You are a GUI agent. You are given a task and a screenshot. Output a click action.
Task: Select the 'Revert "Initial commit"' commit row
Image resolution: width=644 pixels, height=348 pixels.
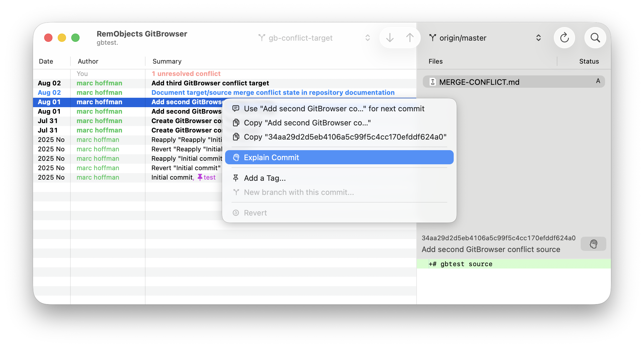click(128, 168)
